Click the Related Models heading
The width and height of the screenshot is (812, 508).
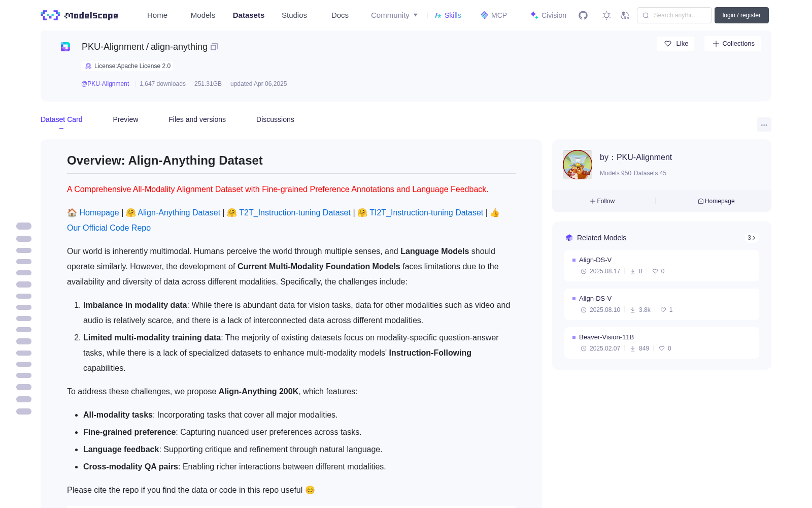coord(601,238)
